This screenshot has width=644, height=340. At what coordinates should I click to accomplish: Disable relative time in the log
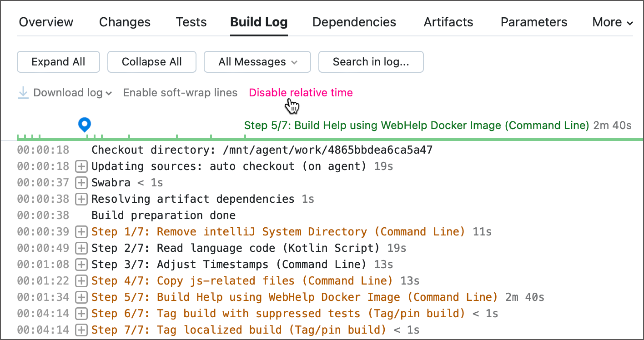301,93
